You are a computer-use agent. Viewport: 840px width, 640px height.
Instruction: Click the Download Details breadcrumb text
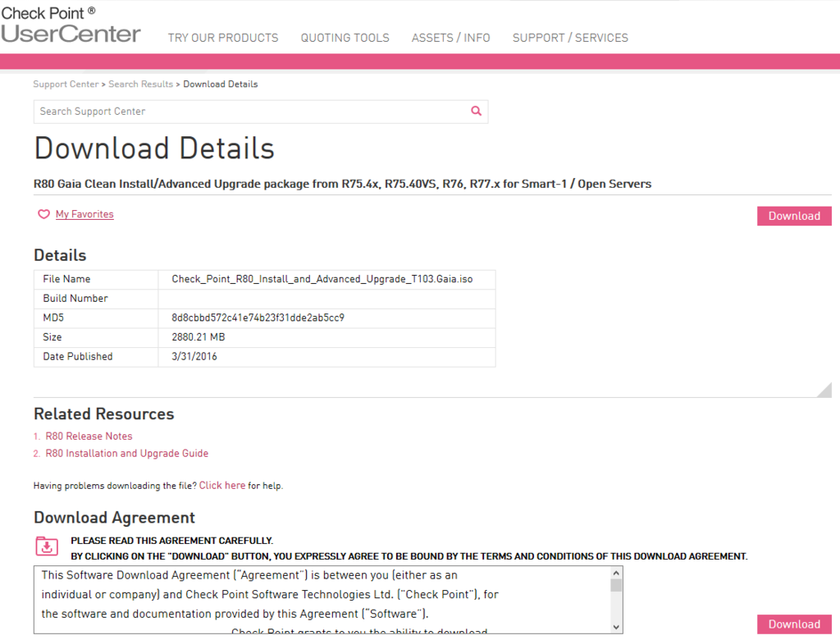click(x=220, y=85)
